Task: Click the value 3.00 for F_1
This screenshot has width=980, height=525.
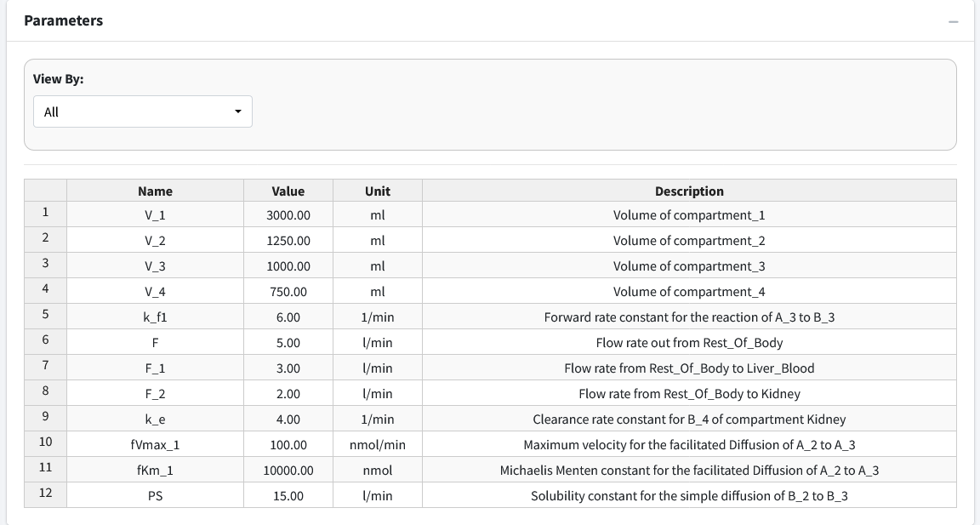Action: point(288,368)
